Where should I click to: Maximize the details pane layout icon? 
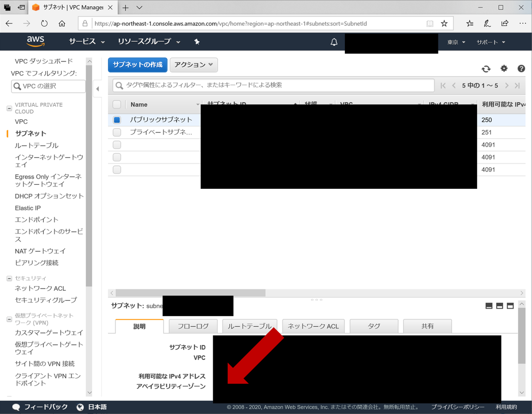pyautogui.click(x=510, y=306)
